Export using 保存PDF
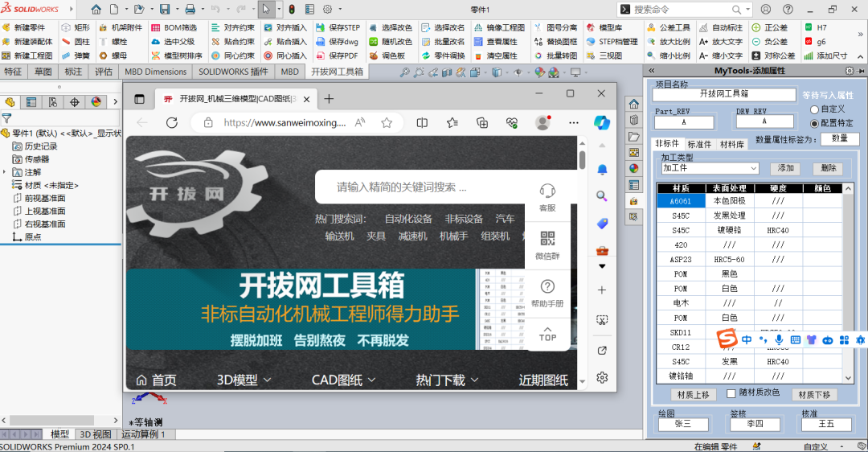Viewport: 868px width, 452px height. point(337,55)
